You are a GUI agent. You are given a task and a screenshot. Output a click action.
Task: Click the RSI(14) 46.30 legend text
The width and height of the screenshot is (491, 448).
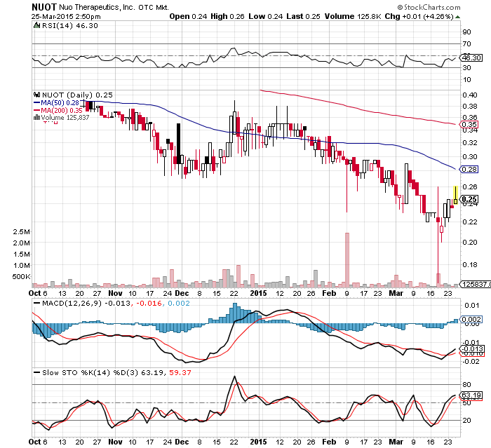coord(70,25)
